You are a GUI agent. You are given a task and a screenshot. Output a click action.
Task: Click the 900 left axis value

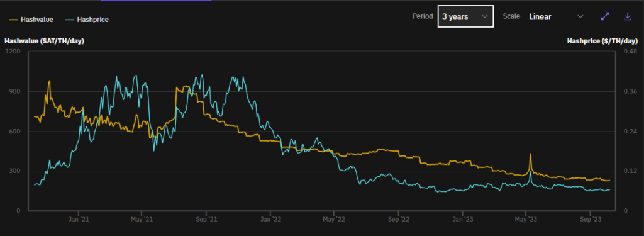click(16, 91)
